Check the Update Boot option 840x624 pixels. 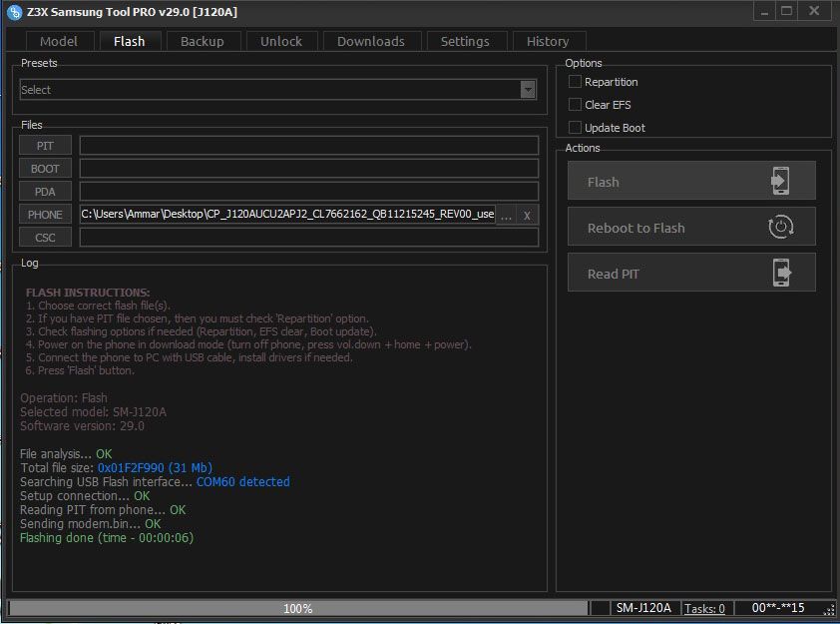(575, 128)
